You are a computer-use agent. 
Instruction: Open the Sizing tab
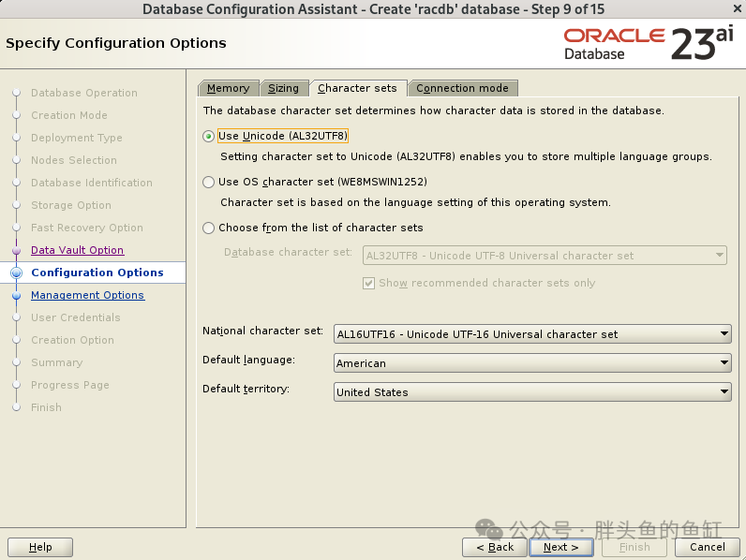click(x=284, y=88)
